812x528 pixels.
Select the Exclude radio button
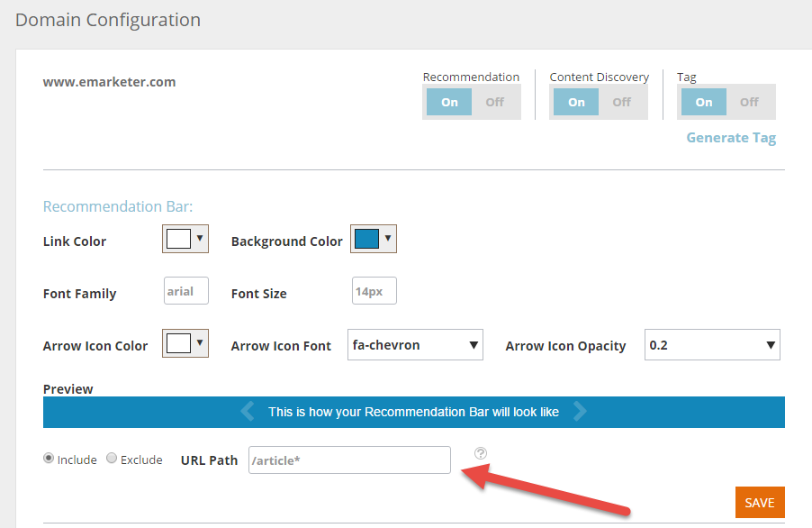(112, 459)
